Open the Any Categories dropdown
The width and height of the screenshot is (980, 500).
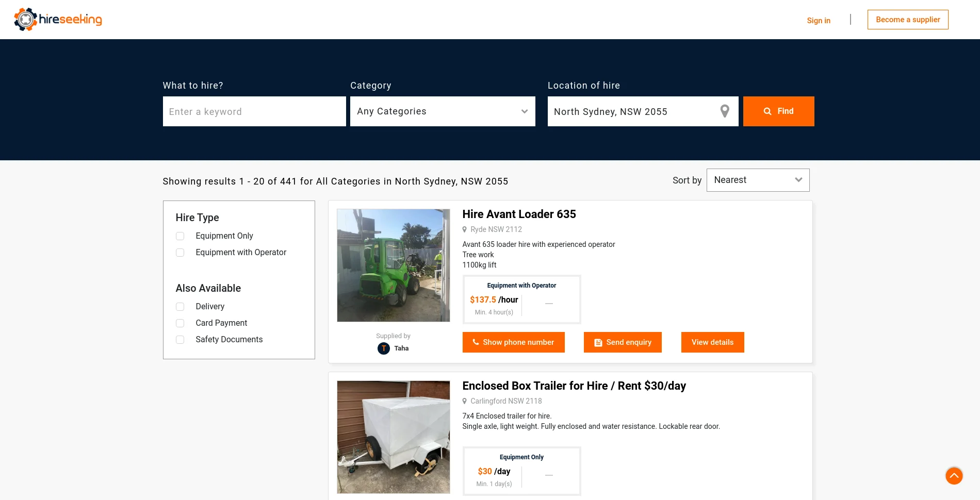click(x=443, y=111)
